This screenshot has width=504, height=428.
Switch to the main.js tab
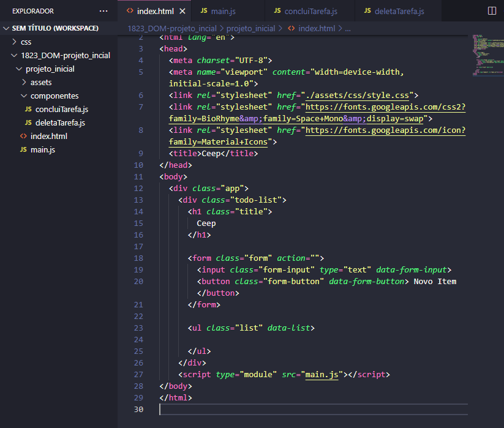(228, 11)
